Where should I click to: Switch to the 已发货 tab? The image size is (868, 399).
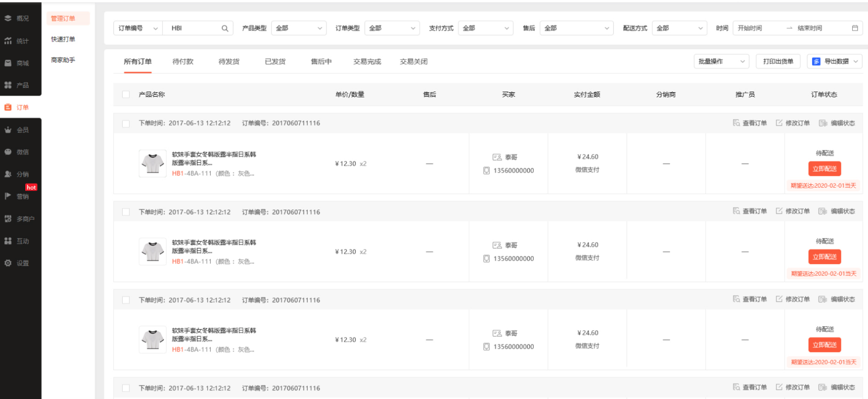(x=275, y=62)
